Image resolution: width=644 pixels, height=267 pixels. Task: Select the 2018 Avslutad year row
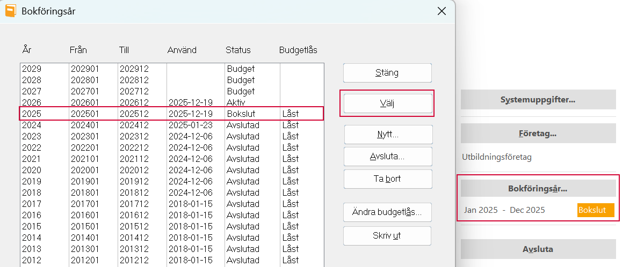pyautogui.click(x=171, y=192)
